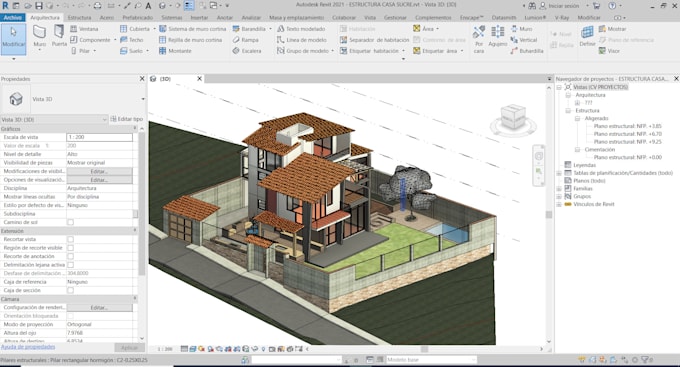Click Editar for Modificaciones de visibilidad

[x=99, y=171]
